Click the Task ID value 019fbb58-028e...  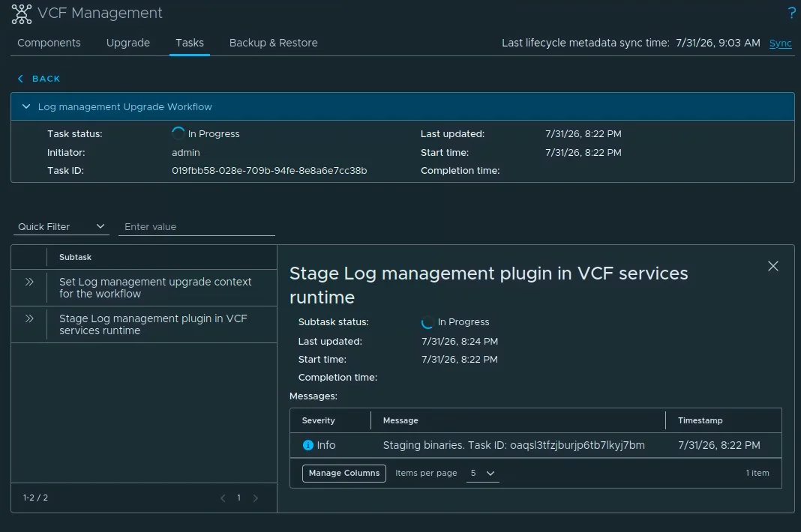point(269,171)
